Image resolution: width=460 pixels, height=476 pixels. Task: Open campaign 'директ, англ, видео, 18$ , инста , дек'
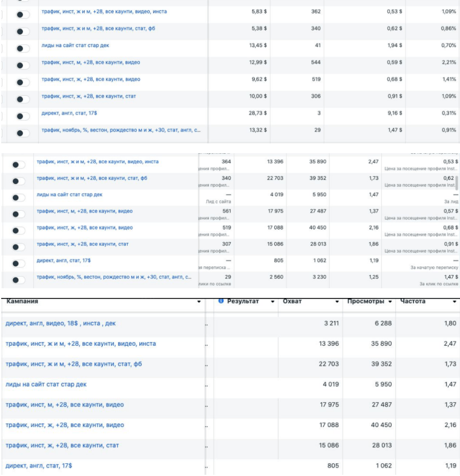tap(61, 323)
